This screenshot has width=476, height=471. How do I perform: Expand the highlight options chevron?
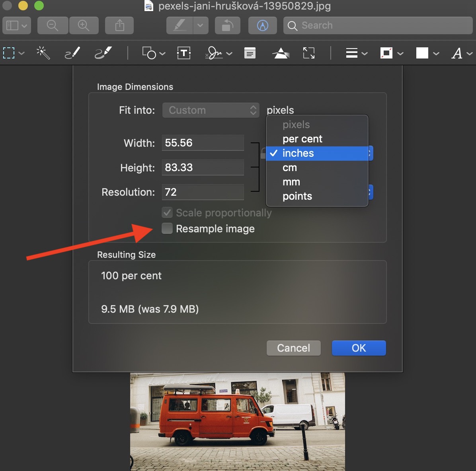pyautogui.click(x=200, y=25)
